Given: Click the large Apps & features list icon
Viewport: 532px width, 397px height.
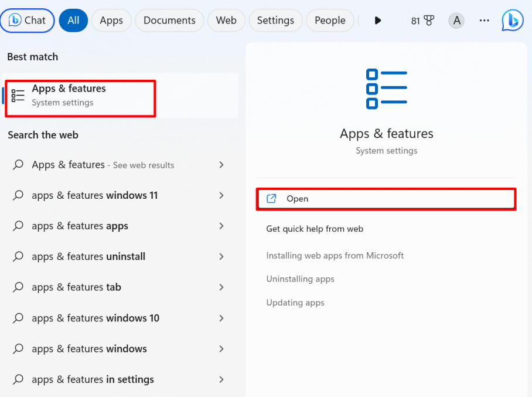Looking at the screenshot, I should click(386, 89).
